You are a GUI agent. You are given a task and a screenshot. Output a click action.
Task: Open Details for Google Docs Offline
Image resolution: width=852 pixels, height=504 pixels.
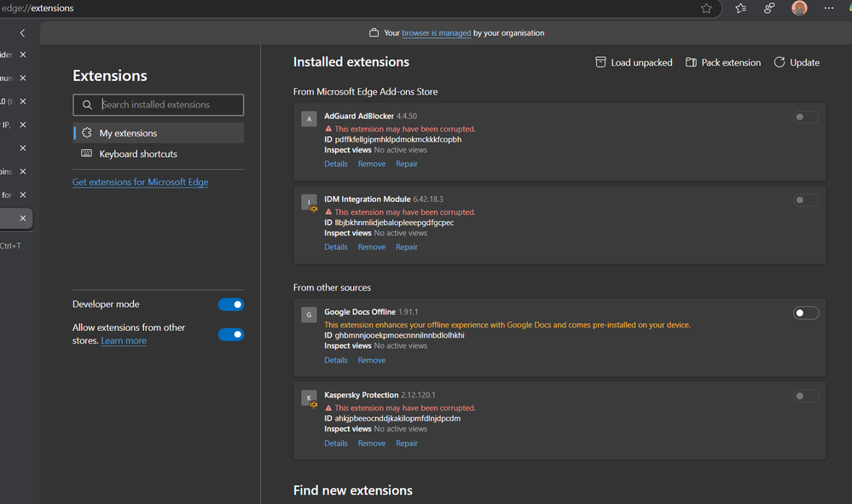pos(336,360)
